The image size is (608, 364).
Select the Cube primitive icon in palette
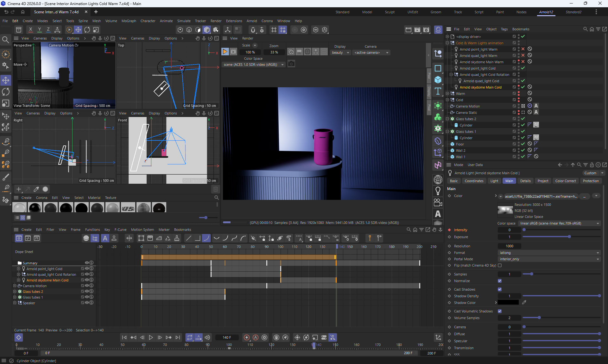tap(438, 80)
